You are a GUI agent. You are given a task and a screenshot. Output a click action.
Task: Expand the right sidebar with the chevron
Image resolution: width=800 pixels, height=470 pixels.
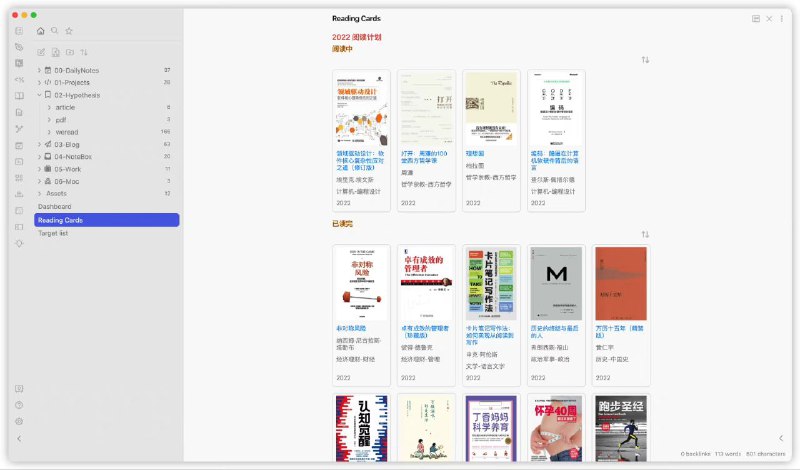pyautogui.click(x=781, y=438)
